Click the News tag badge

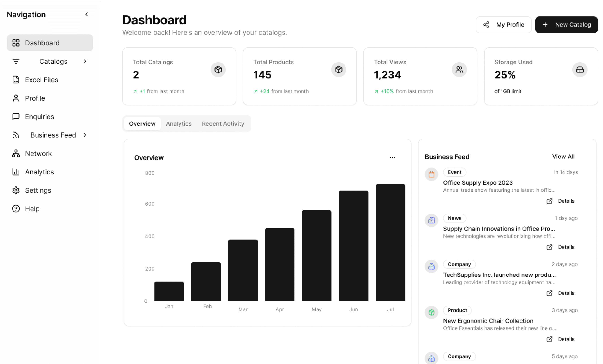(454, 218)
